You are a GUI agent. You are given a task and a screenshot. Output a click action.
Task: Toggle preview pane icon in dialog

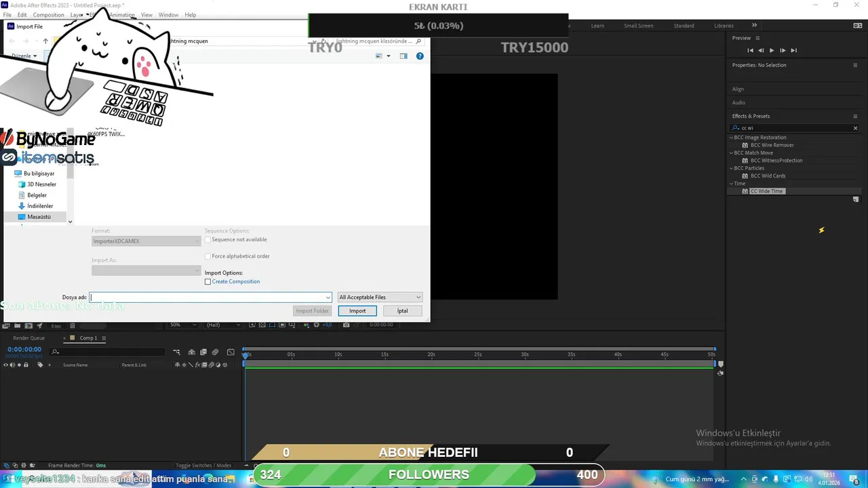pos(403,56)
